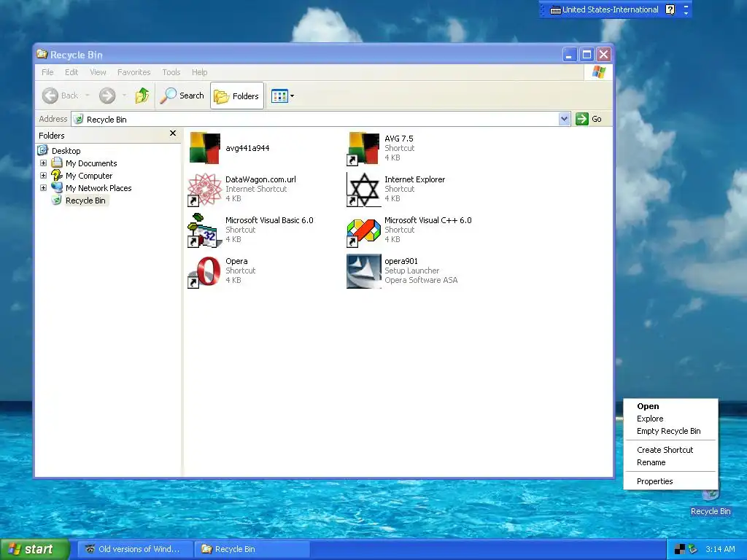Expand the My Network Places tree node

[x=43, y=187]
